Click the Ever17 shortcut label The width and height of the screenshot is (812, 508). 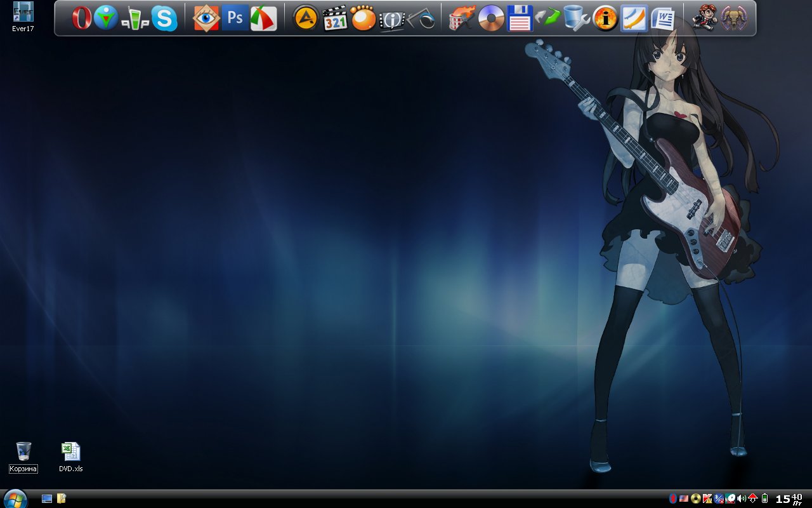[23, 29]
